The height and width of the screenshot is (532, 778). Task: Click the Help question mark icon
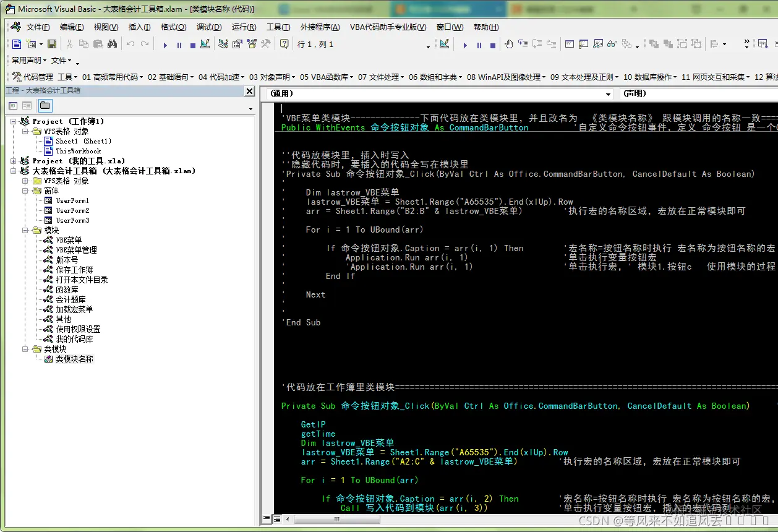coord(284,44)
